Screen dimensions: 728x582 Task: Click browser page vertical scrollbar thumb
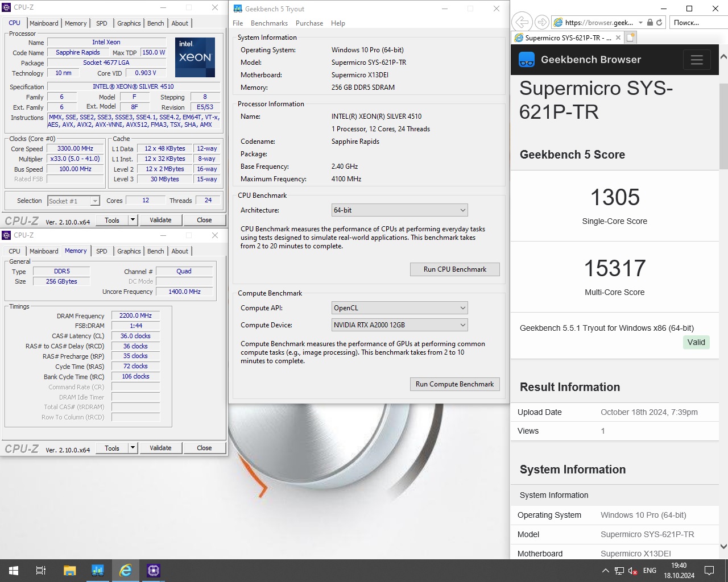point(723,126)
